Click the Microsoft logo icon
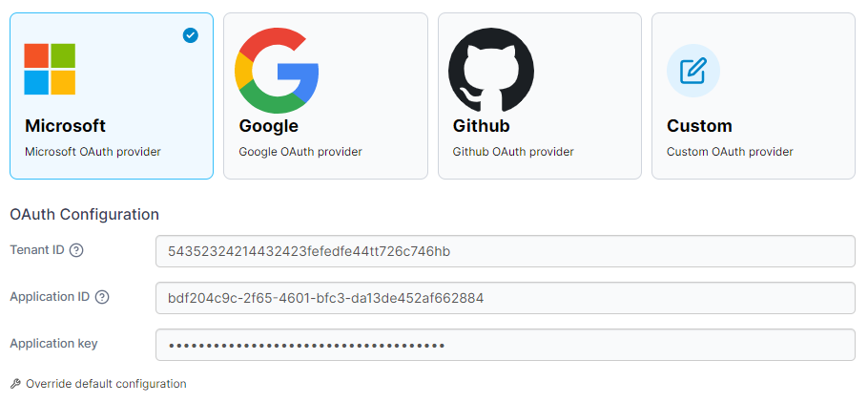The width and height of the screenshot is (868, 403). (x=50, y=69)
